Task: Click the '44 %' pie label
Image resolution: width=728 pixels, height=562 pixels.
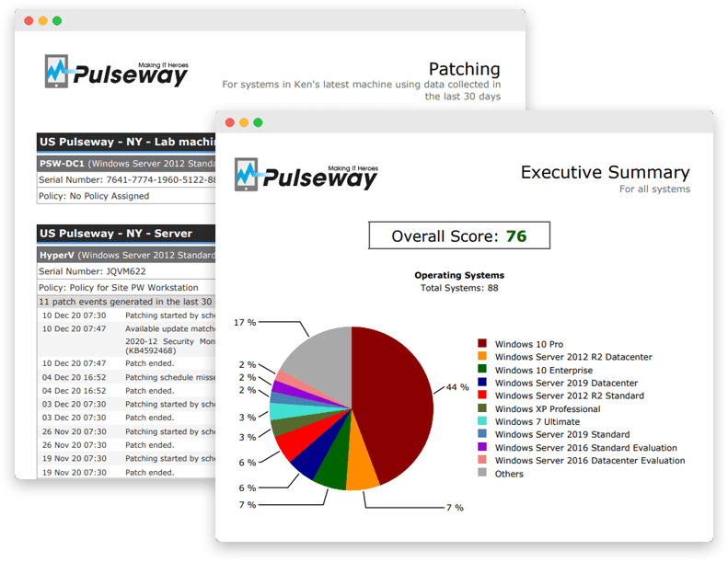Action: pos(457,387)
